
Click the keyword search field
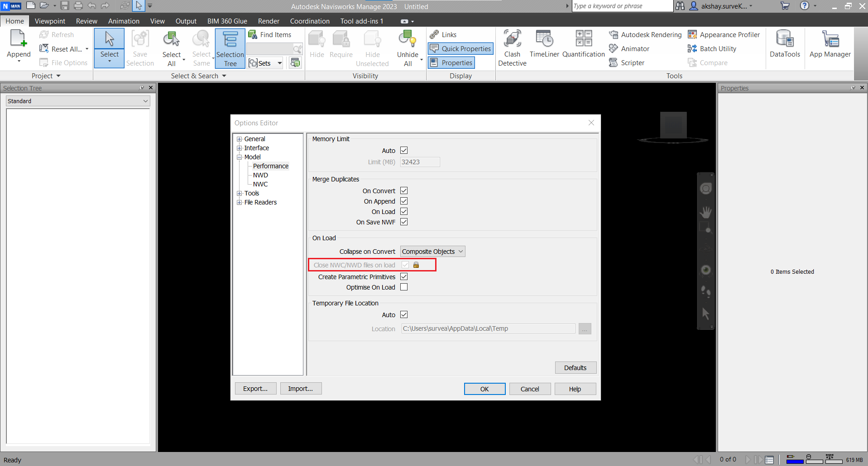(622, 6)
